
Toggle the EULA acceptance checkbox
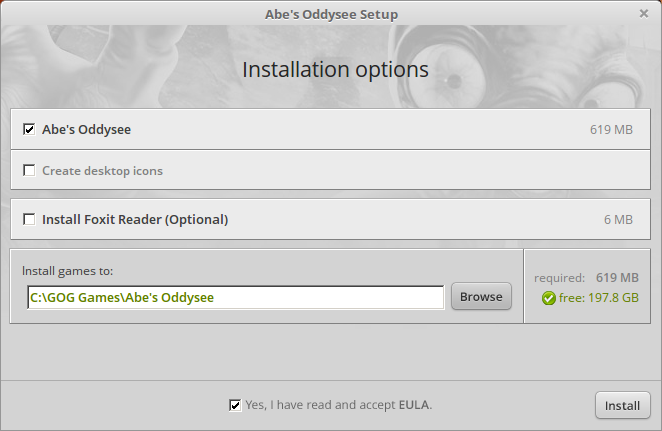click(235, 405)
